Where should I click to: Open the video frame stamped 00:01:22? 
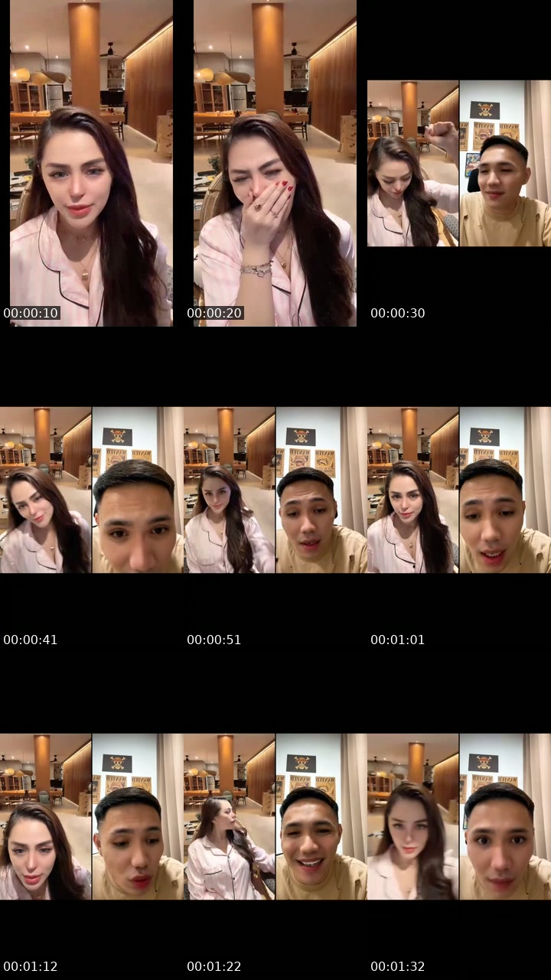(x=275, y=816)
